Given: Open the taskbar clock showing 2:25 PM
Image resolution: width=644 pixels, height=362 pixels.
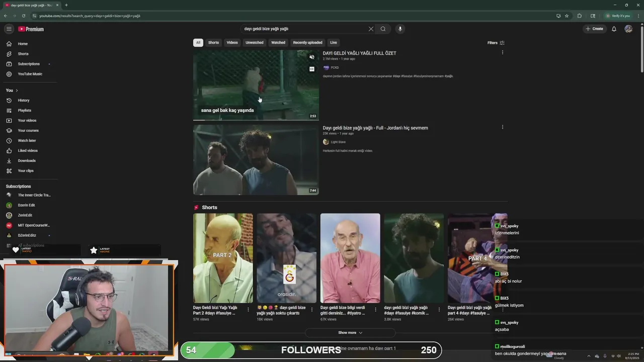Looking at the screenshot, I should 631,356.
